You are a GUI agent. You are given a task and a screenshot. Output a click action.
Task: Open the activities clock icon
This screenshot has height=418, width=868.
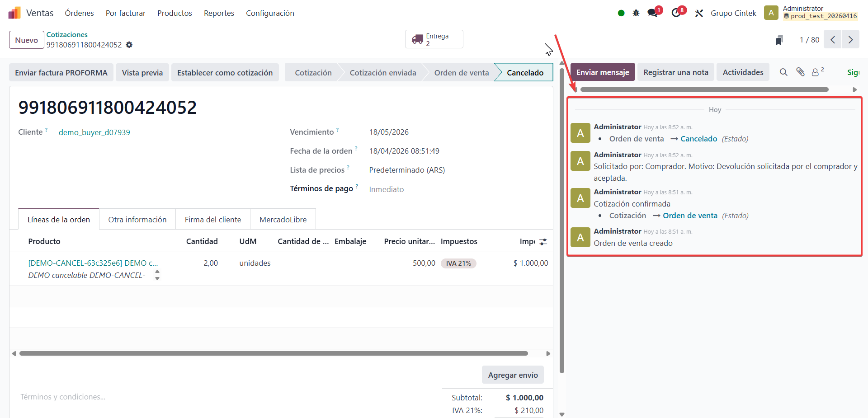click(x=676, y=13)
